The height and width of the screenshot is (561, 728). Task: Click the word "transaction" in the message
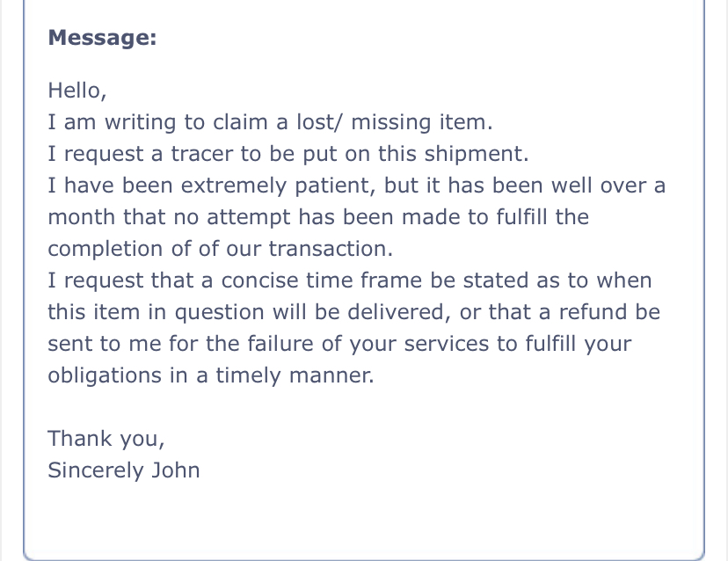[328, 249]
